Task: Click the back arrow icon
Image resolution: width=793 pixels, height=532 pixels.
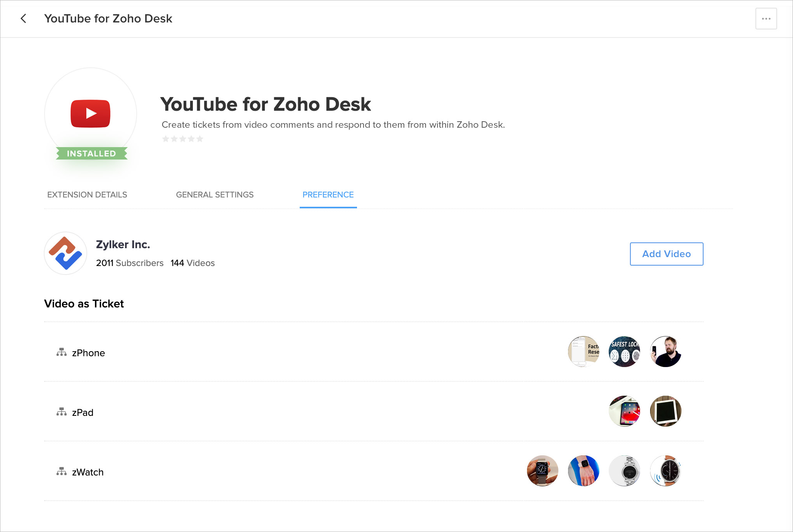Action: 24,19
